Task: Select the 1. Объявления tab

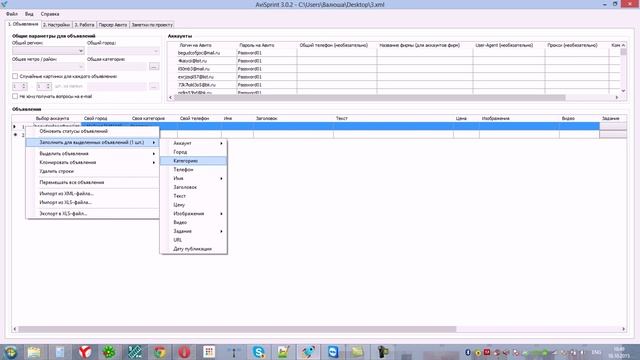Action: (24, 24)
